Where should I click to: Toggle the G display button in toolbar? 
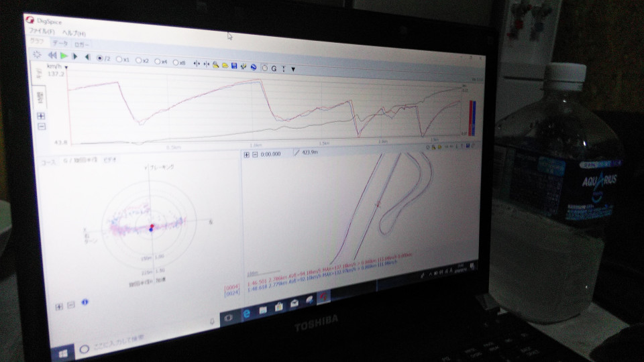(274, 68)
